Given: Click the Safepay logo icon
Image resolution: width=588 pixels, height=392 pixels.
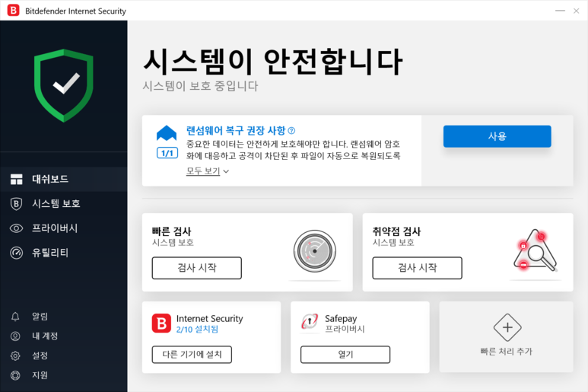Looking at the screenshot, I should (x=310, y=321).
